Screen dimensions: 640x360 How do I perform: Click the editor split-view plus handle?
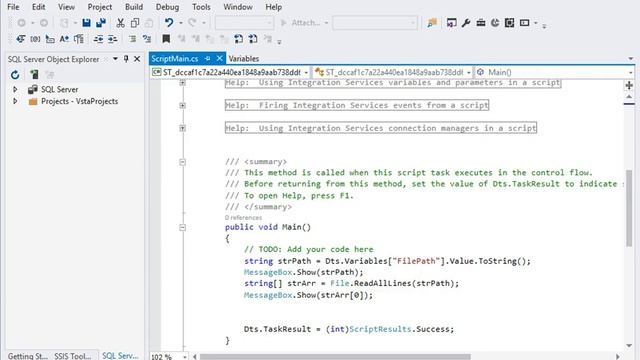coord(629,85)
